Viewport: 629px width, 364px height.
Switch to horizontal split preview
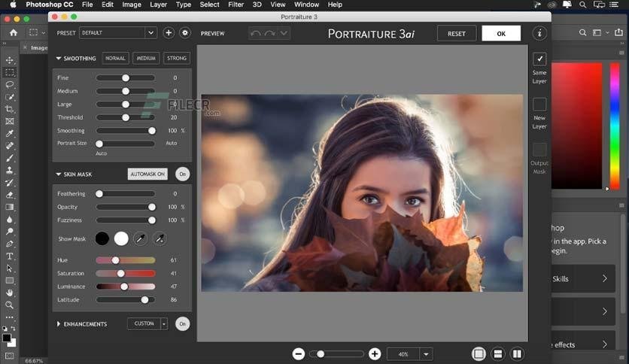(498, 354)
